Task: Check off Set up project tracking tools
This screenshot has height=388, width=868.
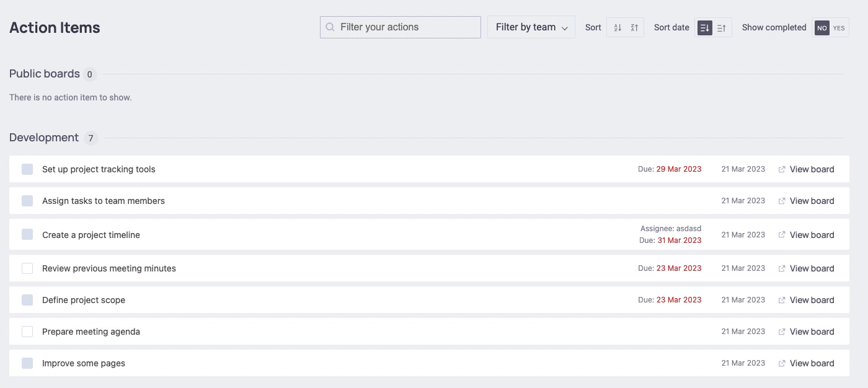Action: [x=27, y=169]
